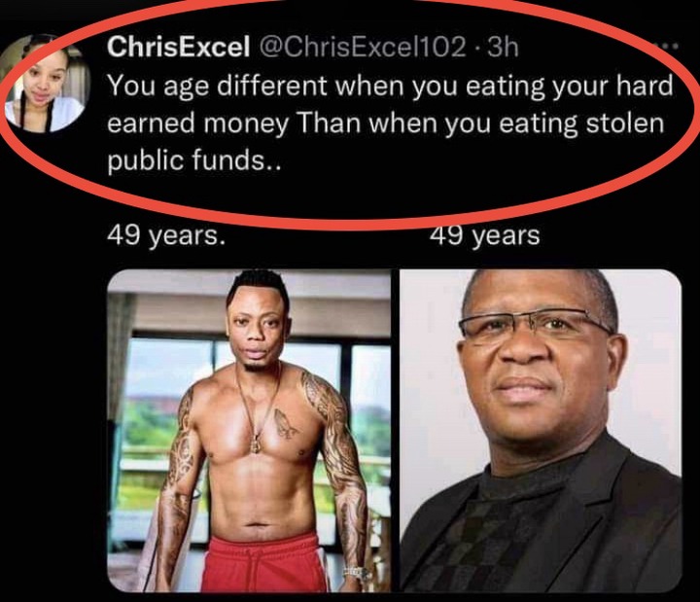Screen dimensions: 700x602
Task: Open the three-dot more options menu
Action: (x=668, y=46)
